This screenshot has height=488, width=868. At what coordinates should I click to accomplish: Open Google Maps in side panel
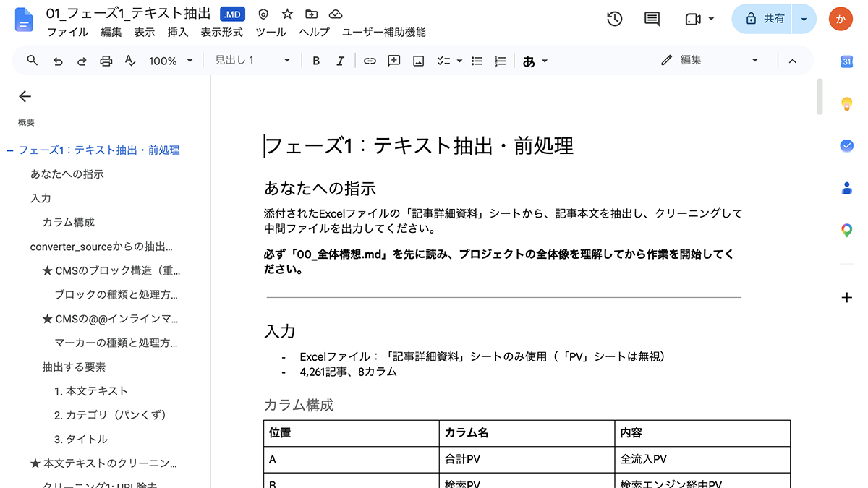point(847,231)
